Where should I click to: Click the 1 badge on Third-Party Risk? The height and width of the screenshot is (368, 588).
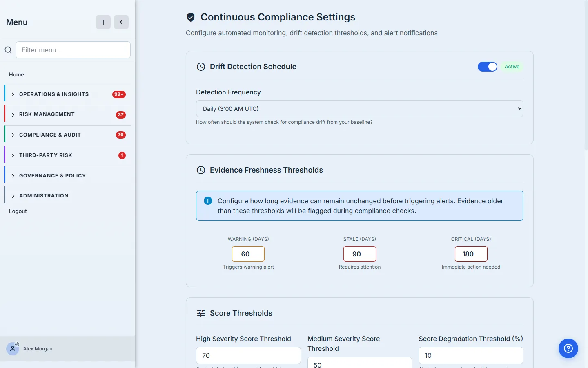click(x=122, y=155)
